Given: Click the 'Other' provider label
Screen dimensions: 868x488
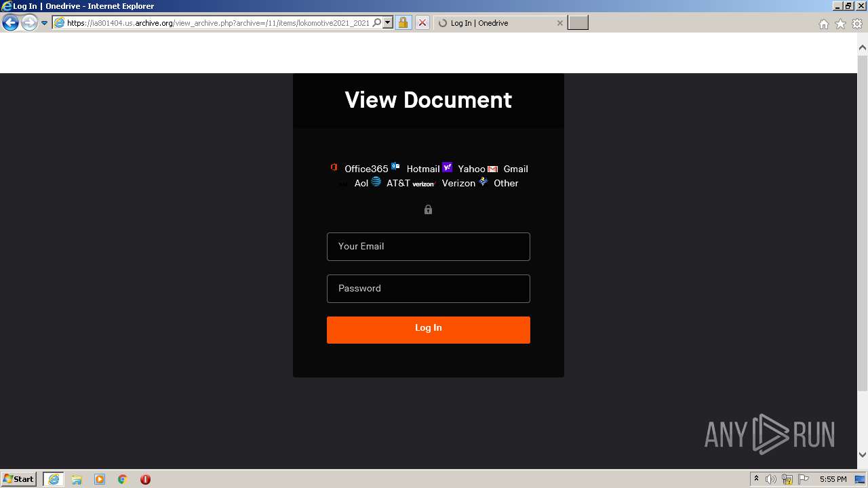Looking at the screenshot, I should click(506, 183).
